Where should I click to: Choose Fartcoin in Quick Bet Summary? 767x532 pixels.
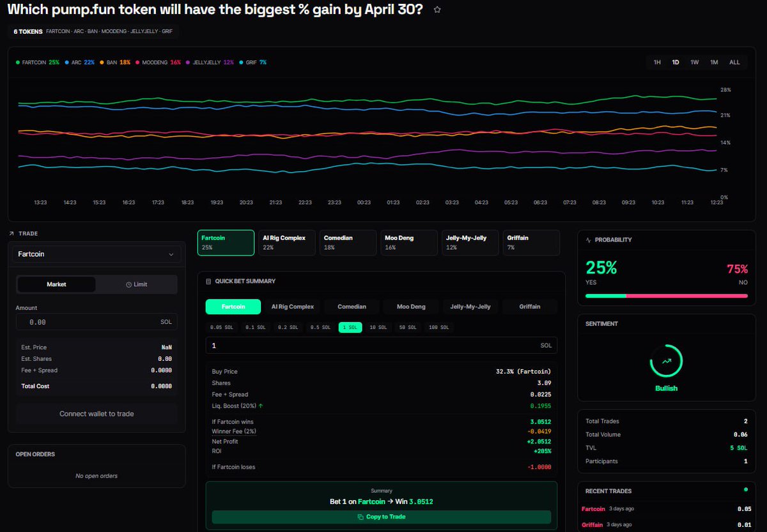tap(233, 307)
